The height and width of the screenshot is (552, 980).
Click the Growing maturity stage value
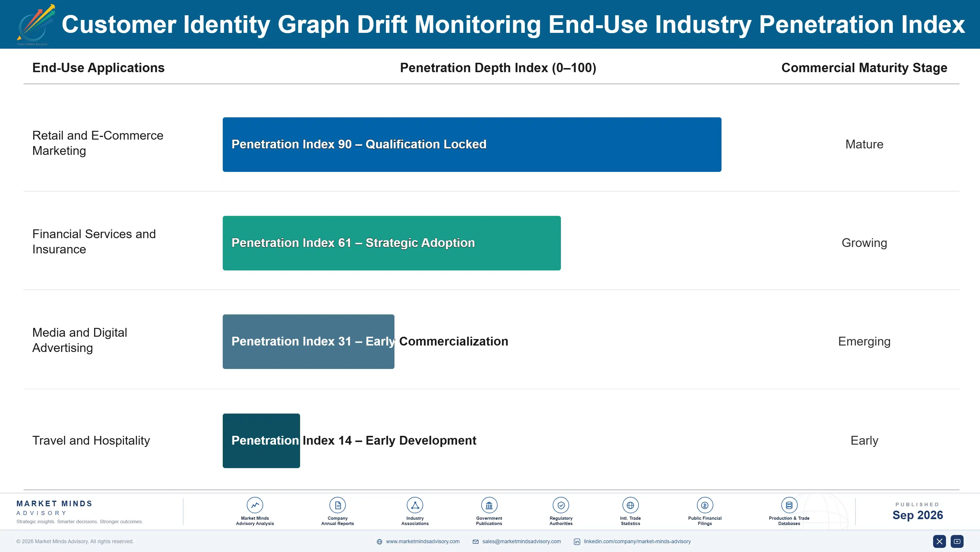pyautogui.click(x=864, y=243)
